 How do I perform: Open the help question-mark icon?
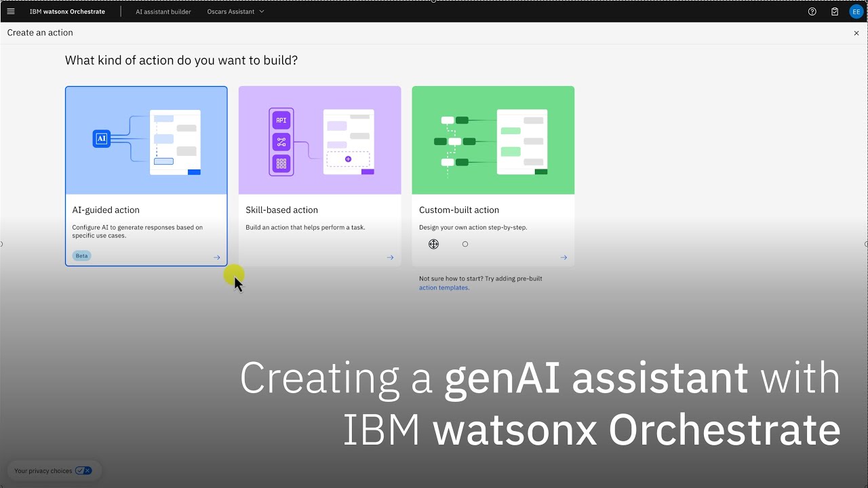coord(812,12)
